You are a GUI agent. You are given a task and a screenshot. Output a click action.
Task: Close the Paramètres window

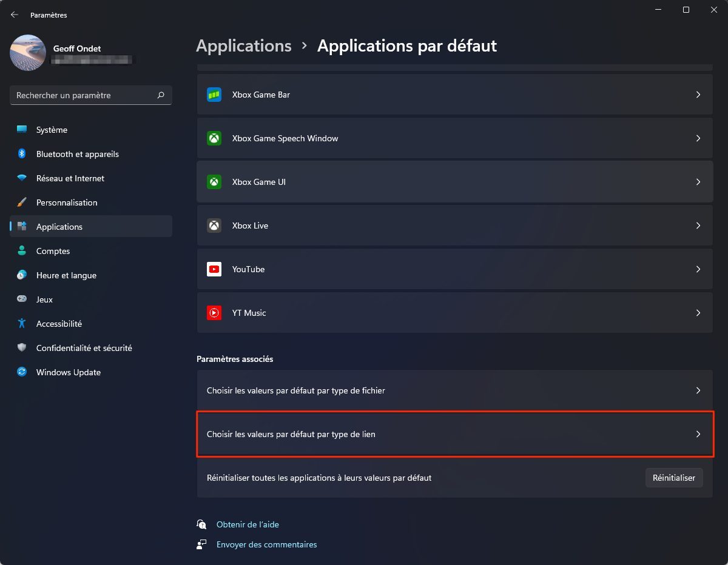[x=713, y=10]
